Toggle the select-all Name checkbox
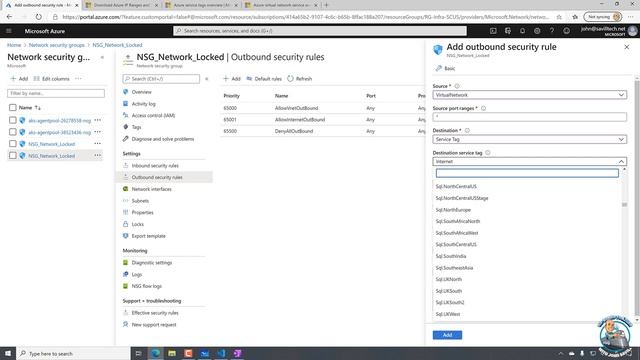This screenshot has height=360, width=640. point(13,108)
